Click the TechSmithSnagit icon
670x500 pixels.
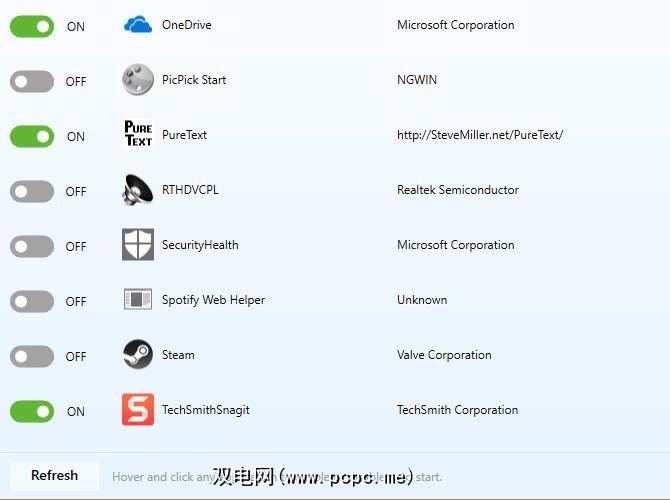[x=138, y=410]
